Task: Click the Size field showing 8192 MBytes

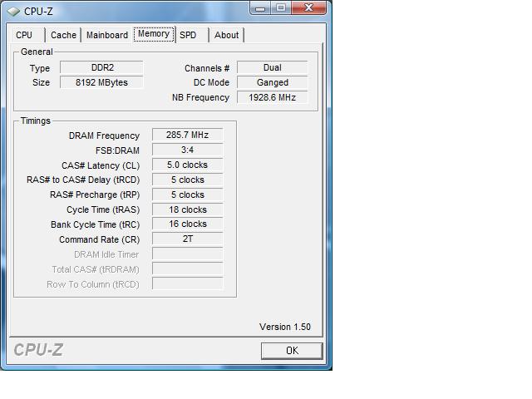Action: [101, 82]
